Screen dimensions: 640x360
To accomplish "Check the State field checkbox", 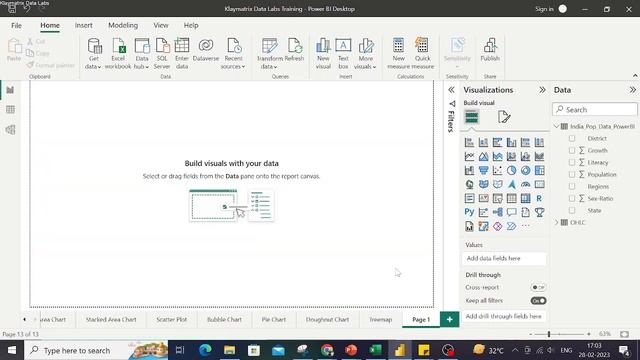I will [x=572, y=210].
